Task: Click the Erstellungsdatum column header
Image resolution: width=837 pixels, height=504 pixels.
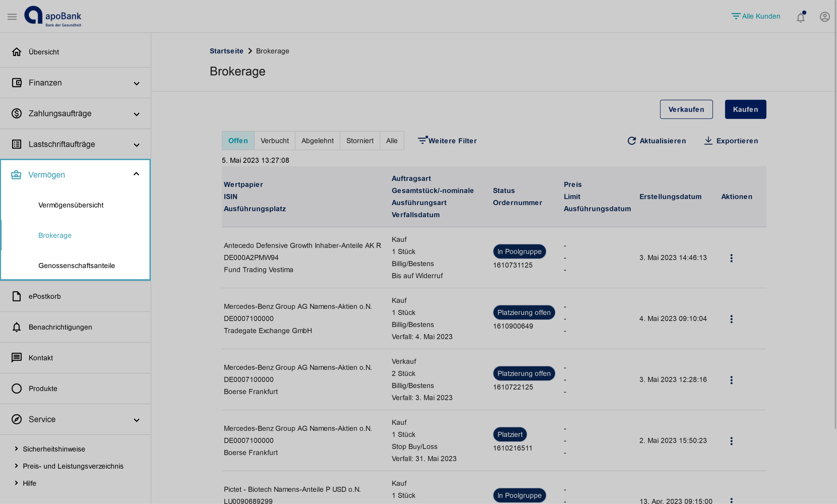Action: click(670, 197)
